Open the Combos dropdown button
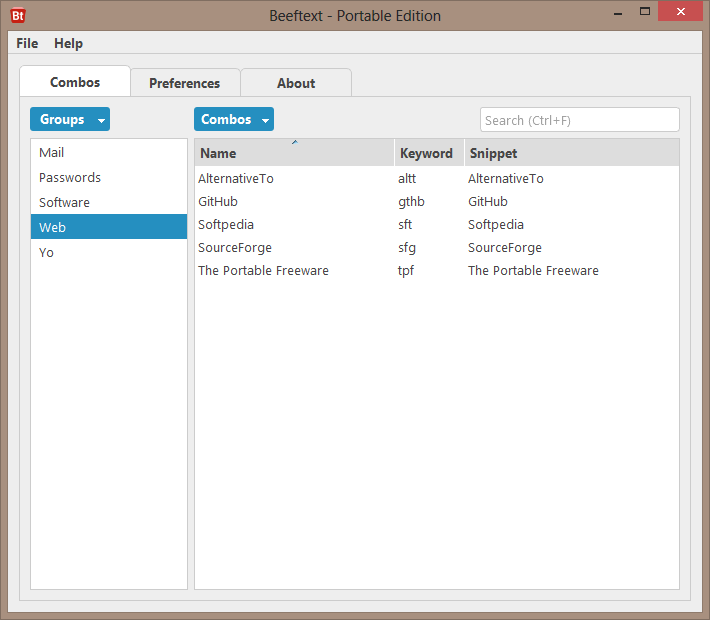 click(233, 119)
